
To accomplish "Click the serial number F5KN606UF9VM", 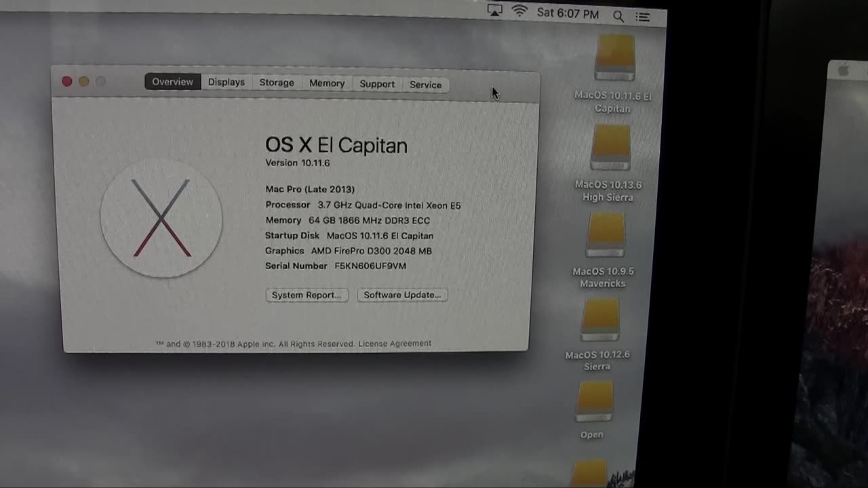I will point(370,266).
